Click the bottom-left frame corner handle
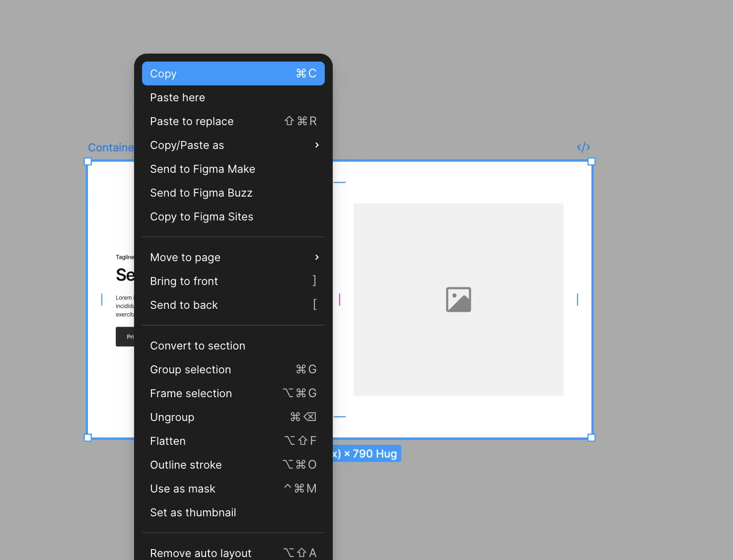The height and width of the screenshot is (560, 733). [x=88, y=437]
